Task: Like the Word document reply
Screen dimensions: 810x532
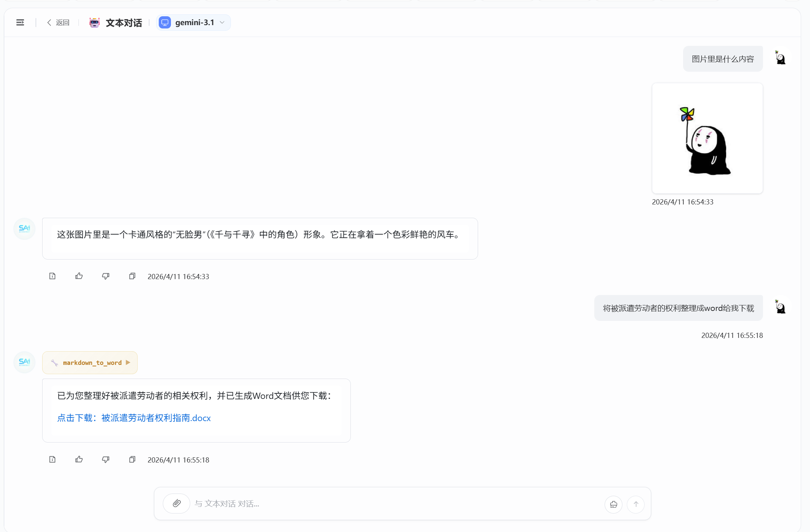Action: pos(79,460)
